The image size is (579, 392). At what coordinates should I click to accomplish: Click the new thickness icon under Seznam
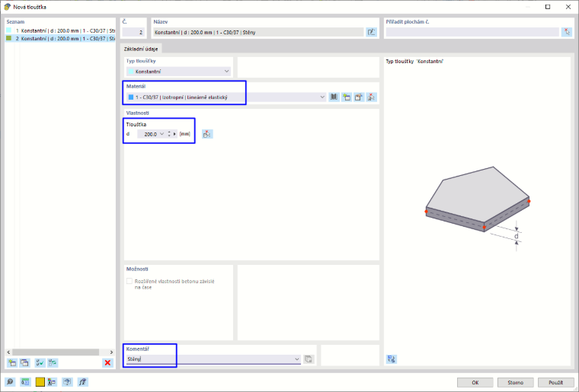pos(12,363)
